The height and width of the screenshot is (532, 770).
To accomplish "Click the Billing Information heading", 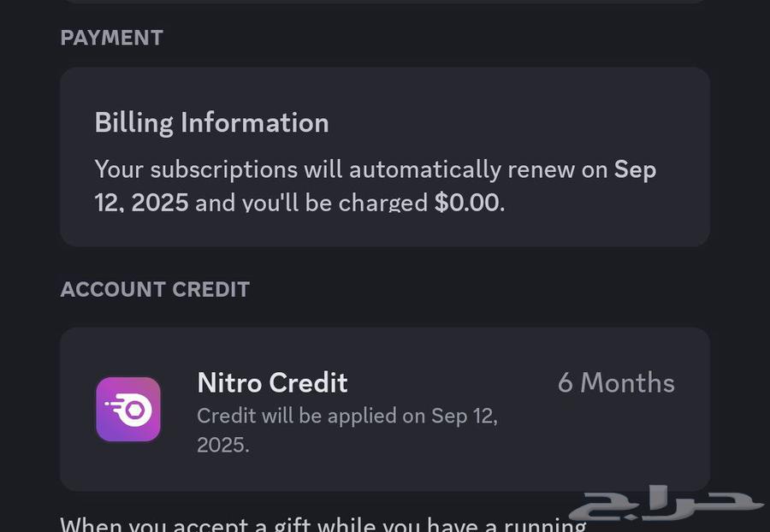I will click(x=211, y=122).
